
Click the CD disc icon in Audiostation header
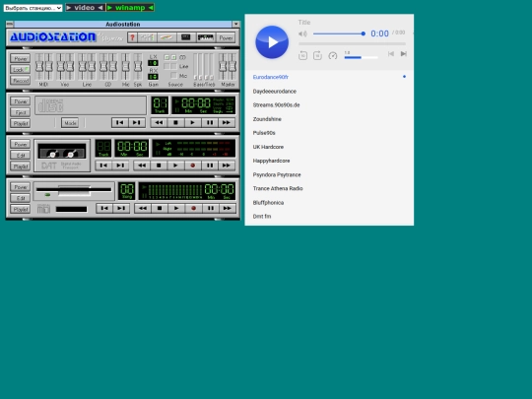(166, 37)
